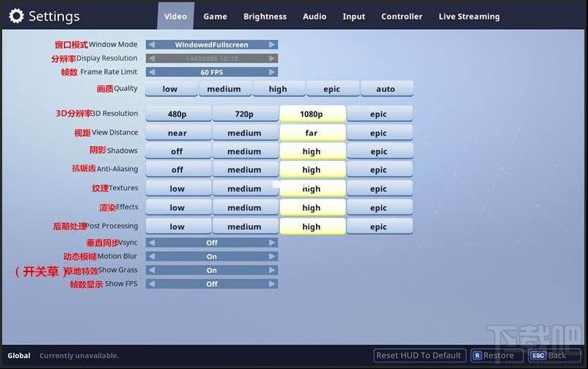Click right arrow for Motion Blur

pyautogui.click(x=272, y=256)
